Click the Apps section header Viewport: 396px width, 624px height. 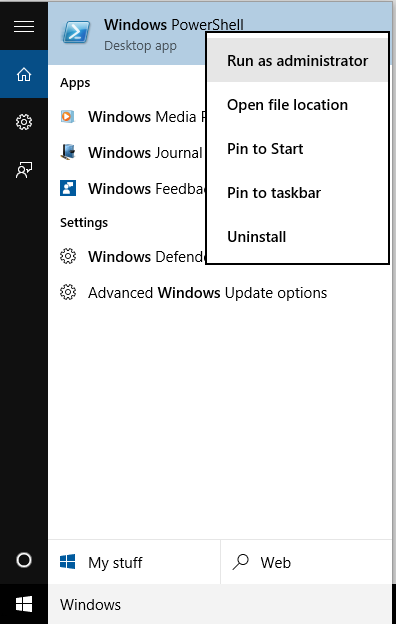[75, 83]
